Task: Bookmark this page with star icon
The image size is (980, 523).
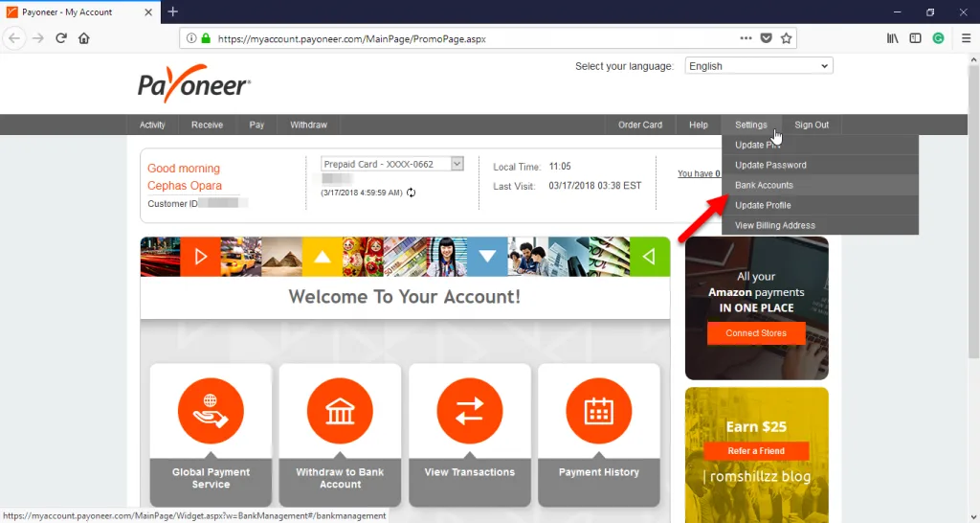Action: [787, 38]
